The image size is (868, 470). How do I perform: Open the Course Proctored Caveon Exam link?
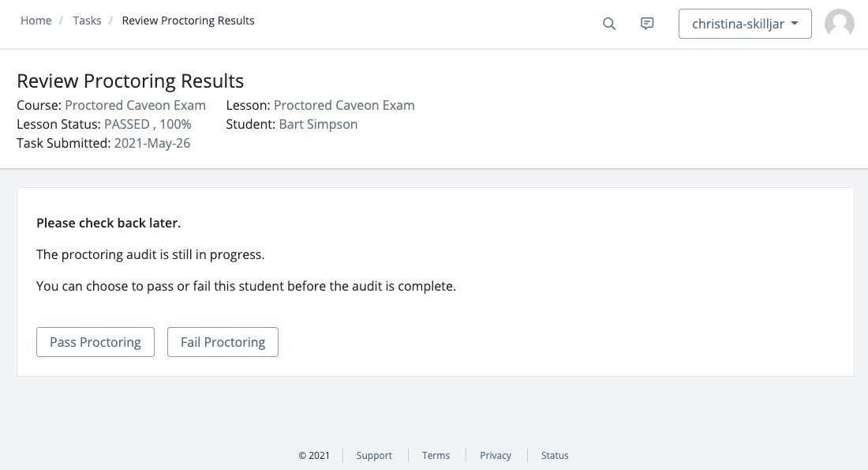(x=135, y=105)
